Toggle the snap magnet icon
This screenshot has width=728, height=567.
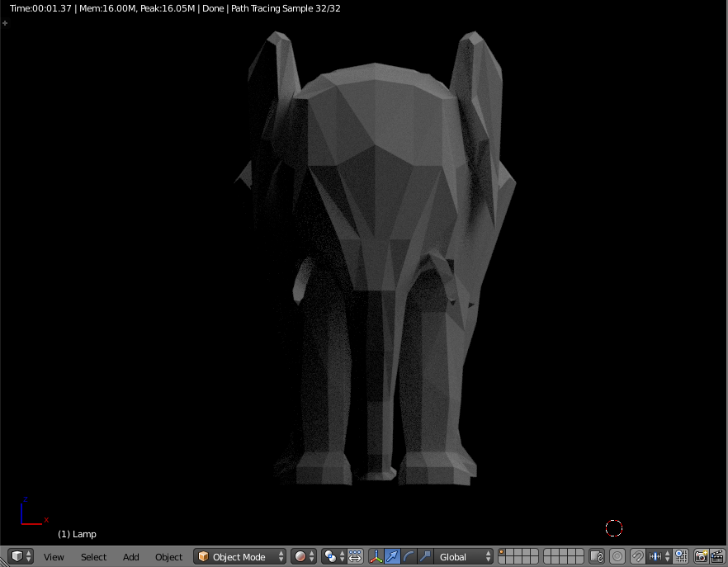click(637, 556)
